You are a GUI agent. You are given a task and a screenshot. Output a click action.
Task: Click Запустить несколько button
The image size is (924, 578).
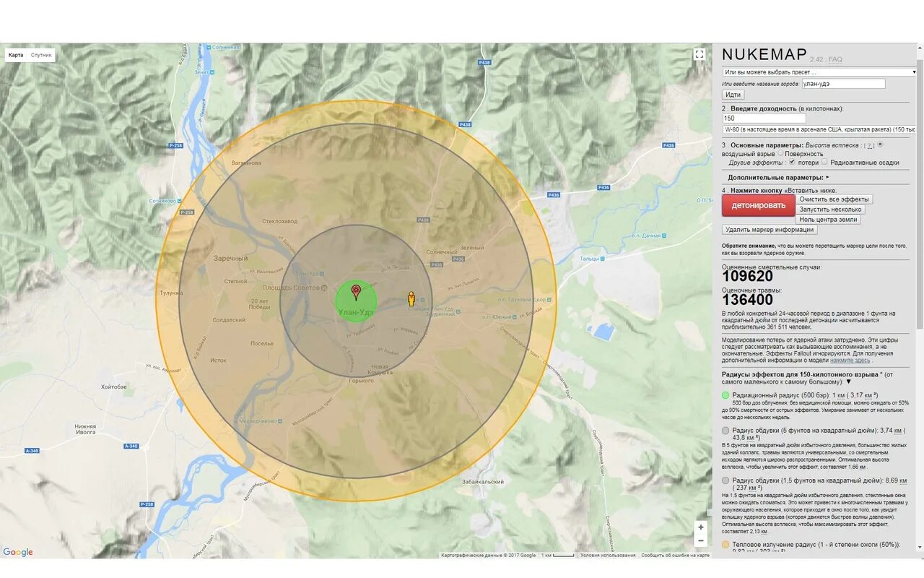point(830,210)
